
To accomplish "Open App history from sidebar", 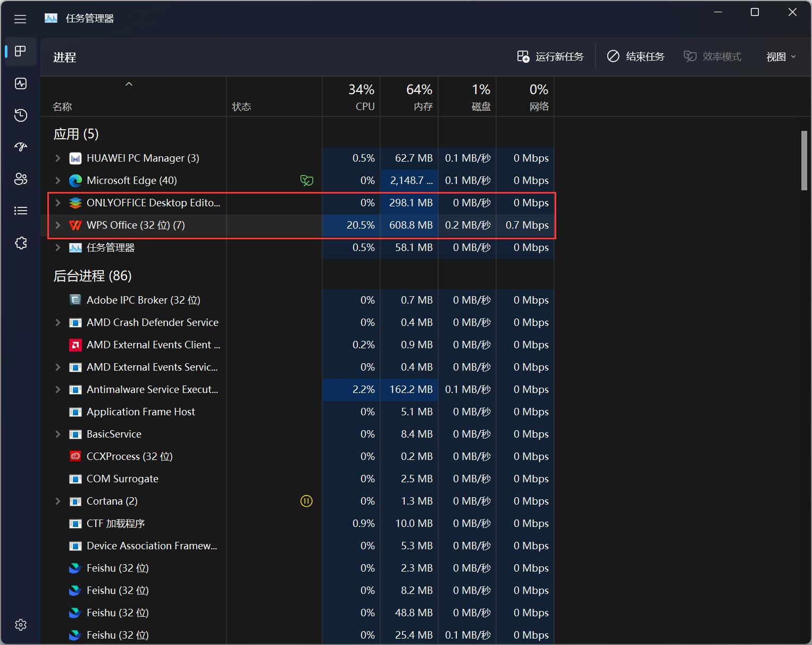I will [21, 115].
